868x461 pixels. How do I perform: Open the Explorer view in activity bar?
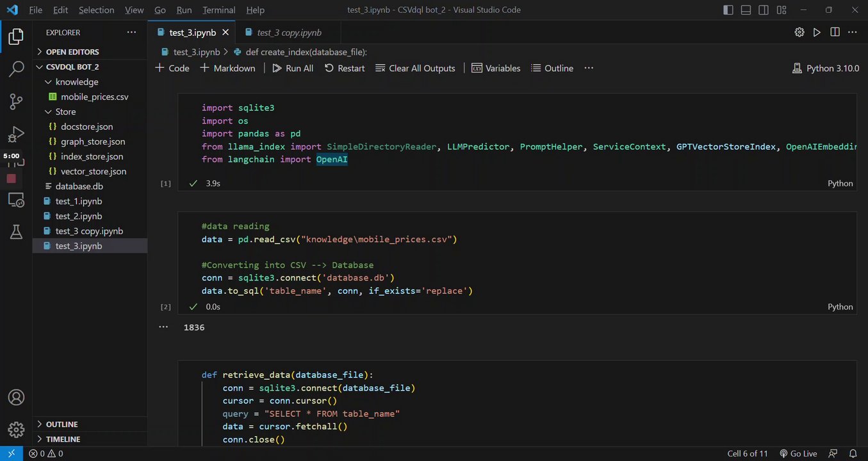pyautogui.click(x=16, y=37)
